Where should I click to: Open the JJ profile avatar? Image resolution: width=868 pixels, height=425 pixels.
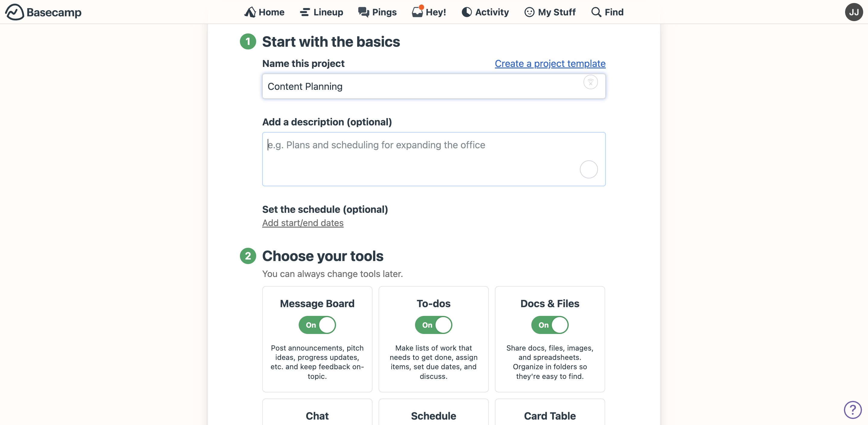click(854, 12)
